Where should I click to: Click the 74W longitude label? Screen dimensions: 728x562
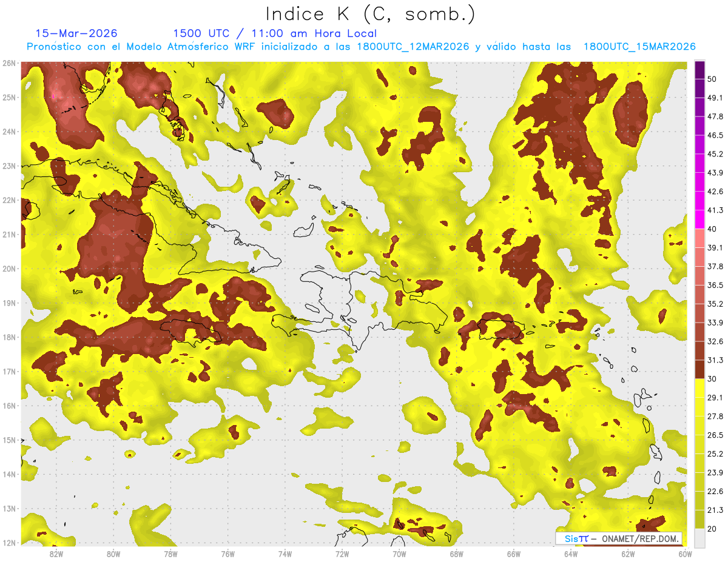(x=285, y=554)
